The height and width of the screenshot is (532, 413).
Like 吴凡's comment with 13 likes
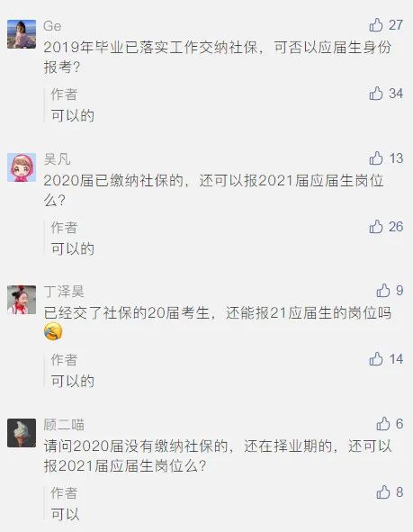click(376, 158)
